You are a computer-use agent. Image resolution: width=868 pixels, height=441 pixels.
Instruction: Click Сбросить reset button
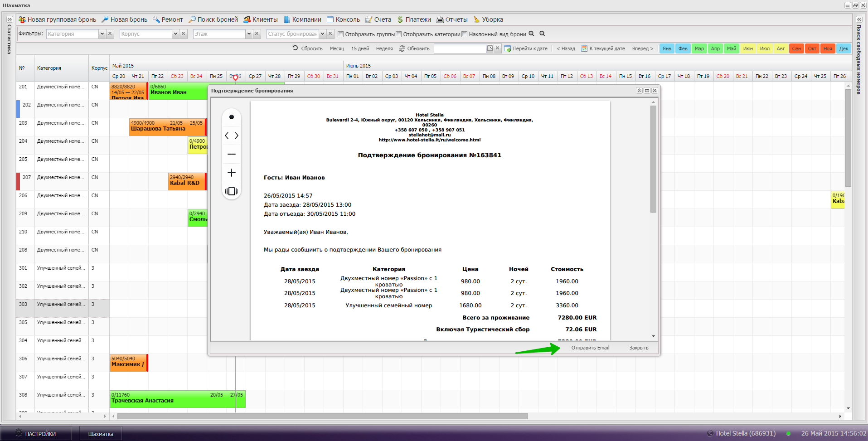tap(308, 48)
